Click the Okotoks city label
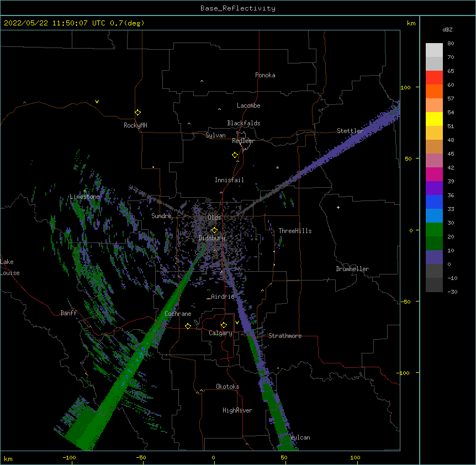The height and width of the screenshot is (465, 476). [228, 387]
